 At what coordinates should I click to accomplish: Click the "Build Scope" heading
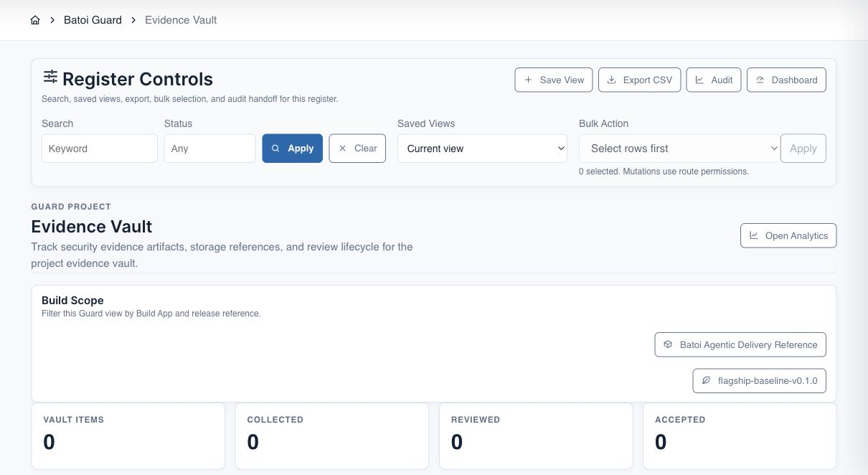click(x=72, y=301)
